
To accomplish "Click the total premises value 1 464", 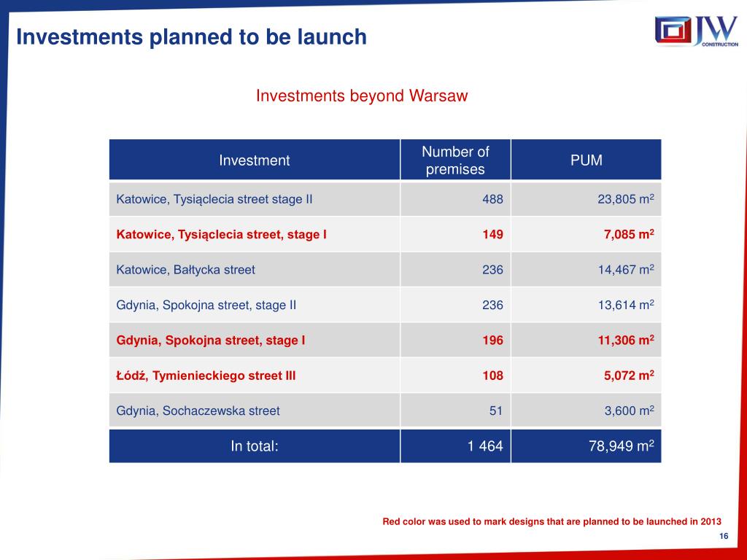I will pos(485,446).
